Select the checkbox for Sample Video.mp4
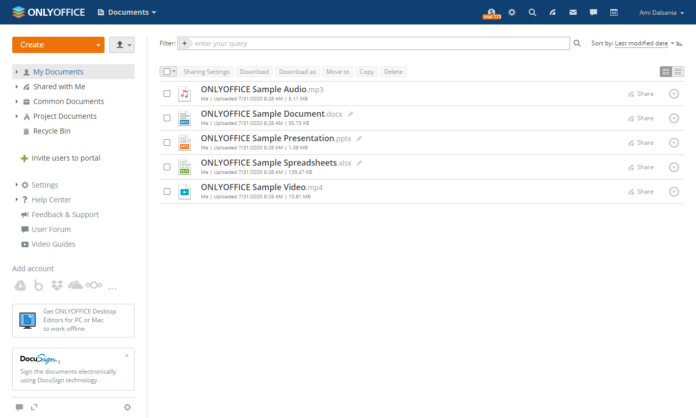This screenshot has width=696, height=418. [x=167, y=191]
